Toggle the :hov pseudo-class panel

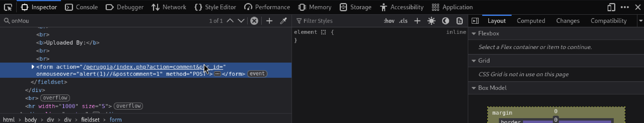click(389, 21)
